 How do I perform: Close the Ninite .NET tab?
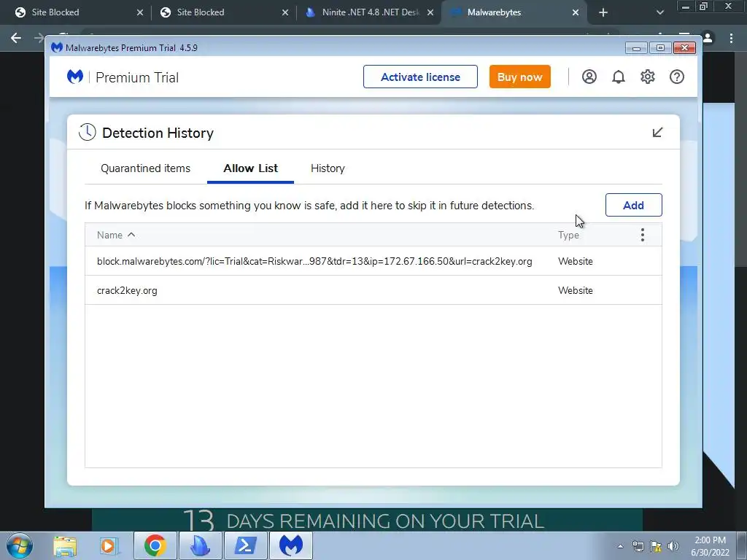(x=430, y=12)
